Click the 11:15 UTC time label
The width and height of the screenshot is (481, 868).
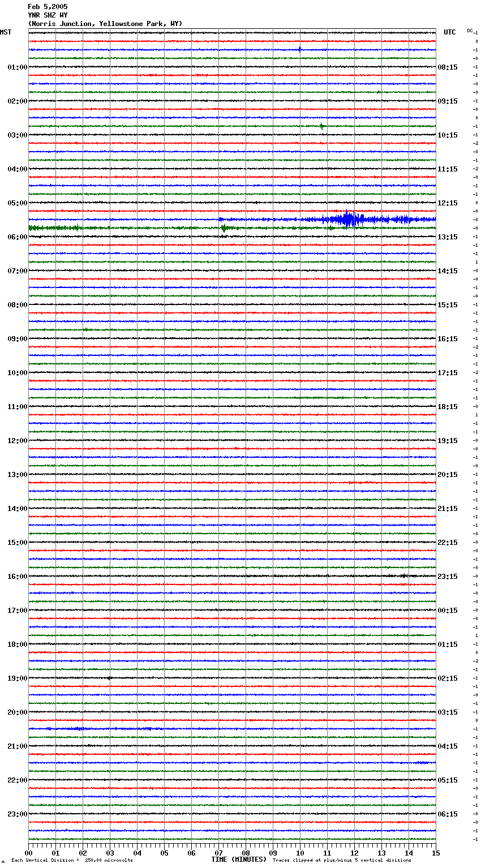point(448,169)
